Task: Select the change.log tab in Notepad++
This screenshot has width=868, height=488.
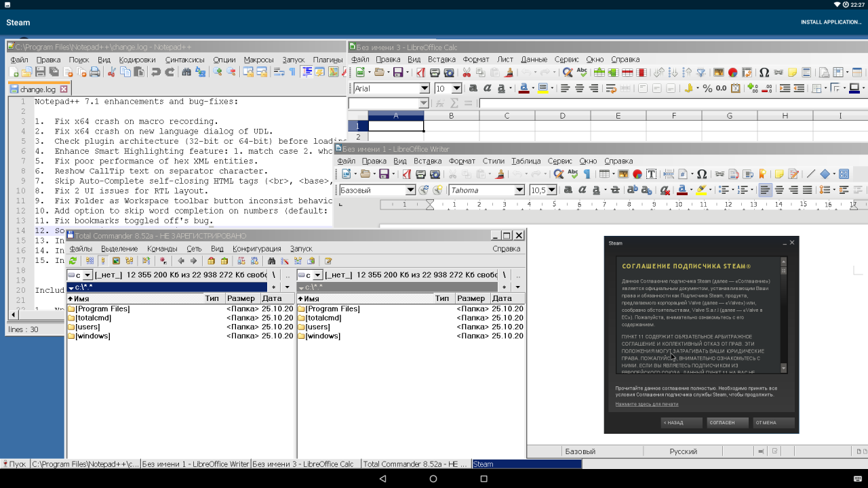Action: coord(38,89)
